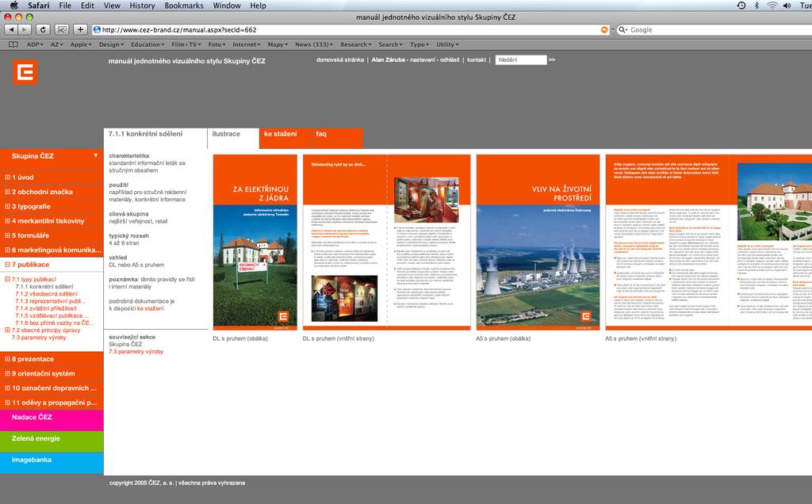
Task: Follow the ke stažení link in description
Action: pyautogui.click(x=150, y=308)
